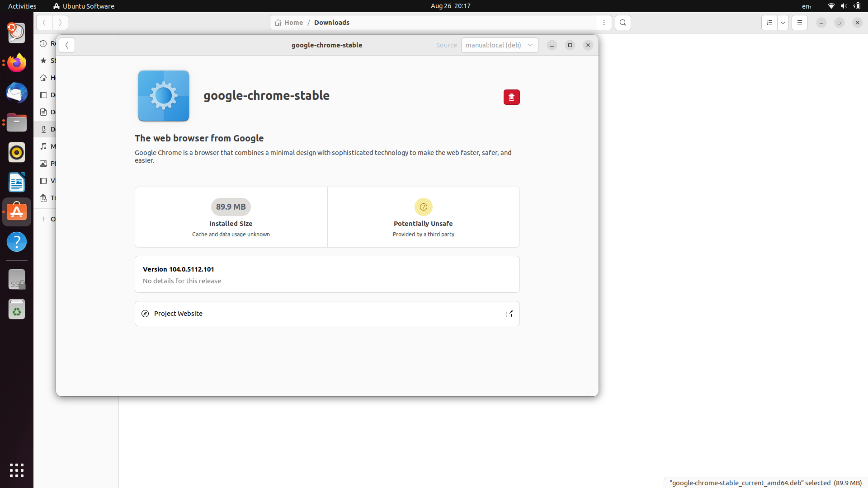Open the en input language indicator
Viewport: 868px width, 488px height.
(807, 6)
